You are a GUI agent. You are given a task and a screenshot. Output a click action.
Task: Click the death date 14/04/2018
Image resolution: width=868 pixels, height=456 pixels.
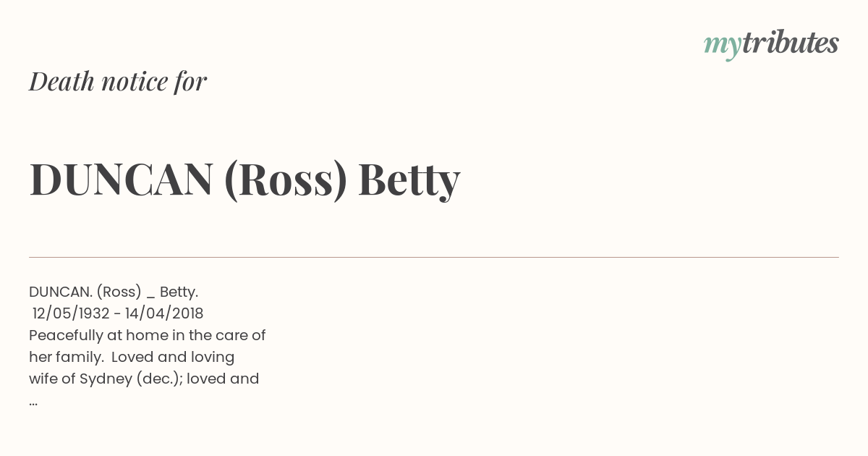click(164, 313)
